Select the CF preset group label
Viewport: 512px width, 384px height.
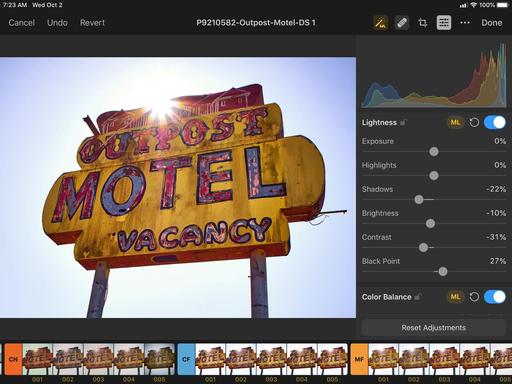186,359
